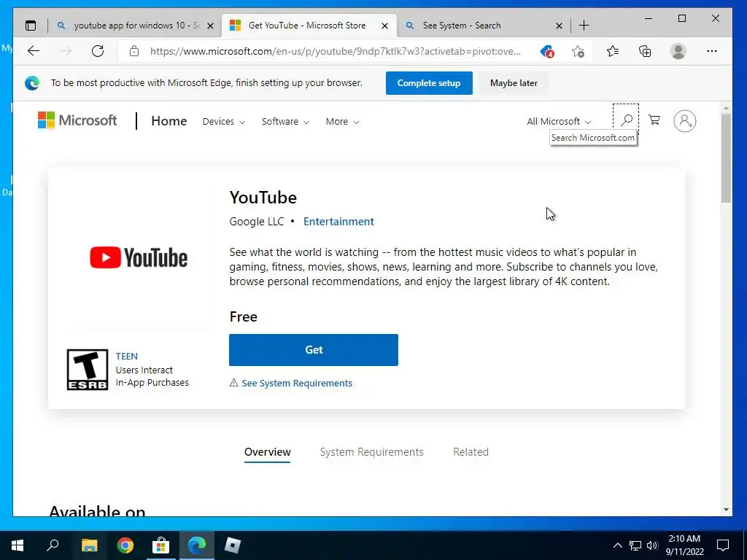Sign in with the account icon

point(684,121)
